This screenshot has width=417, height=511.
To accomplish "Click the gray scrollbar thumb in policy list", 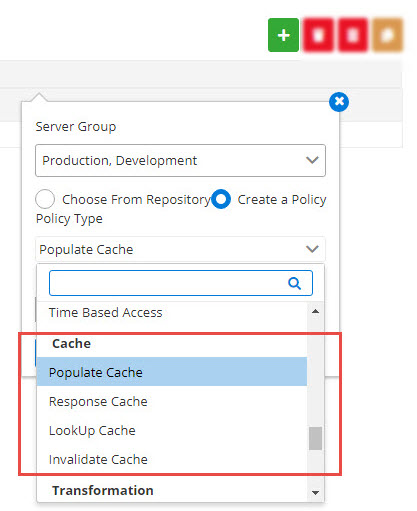I will 315,438.
